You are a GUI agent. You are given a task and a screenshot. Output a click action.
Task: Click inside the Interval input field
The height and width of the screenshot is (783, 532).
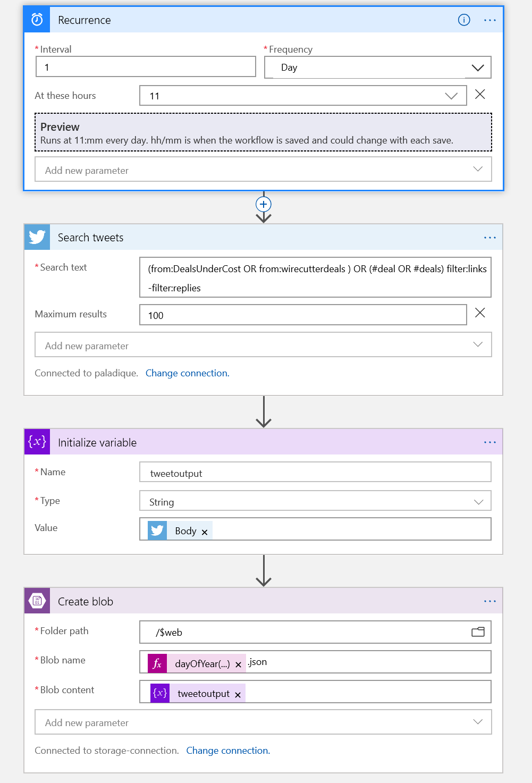coord(146,67)
